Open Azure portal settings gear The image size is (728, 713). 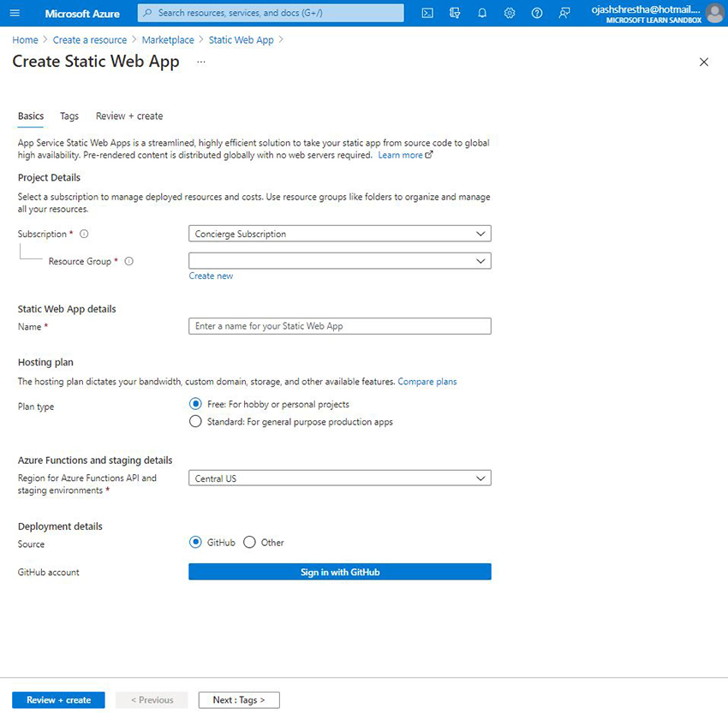coord(510,13)
